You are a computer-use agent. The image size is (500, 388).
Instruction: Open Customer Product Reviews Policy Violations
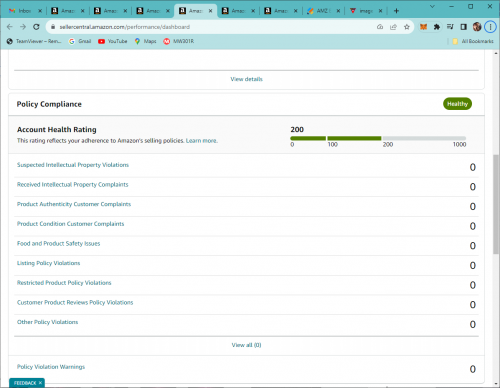coord(75,303)
